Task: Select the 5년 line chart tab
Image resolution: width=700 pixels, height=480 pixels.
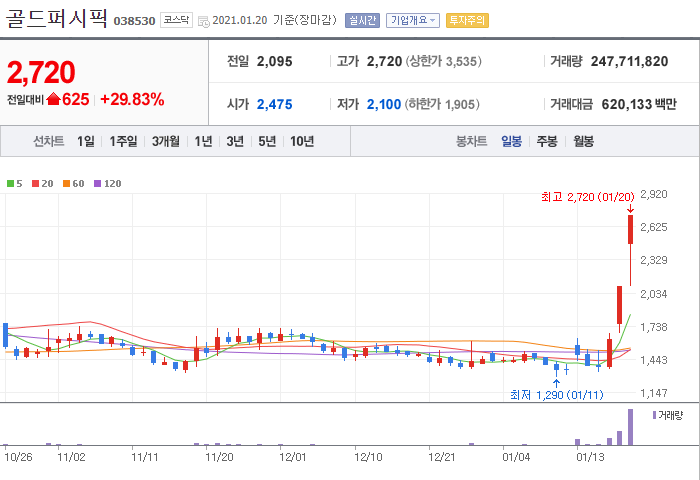Action: point(267,142)
